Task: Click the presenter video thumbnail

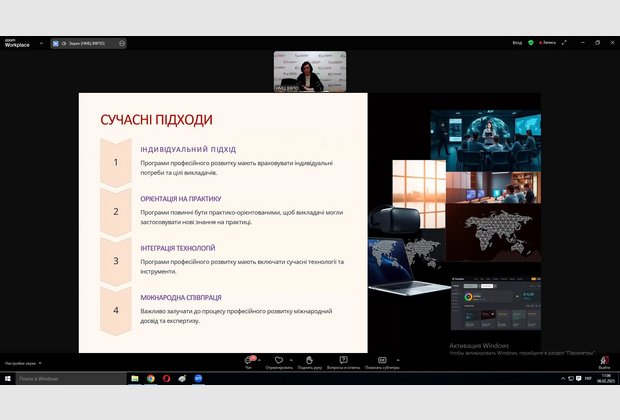Action: [302, 72]
